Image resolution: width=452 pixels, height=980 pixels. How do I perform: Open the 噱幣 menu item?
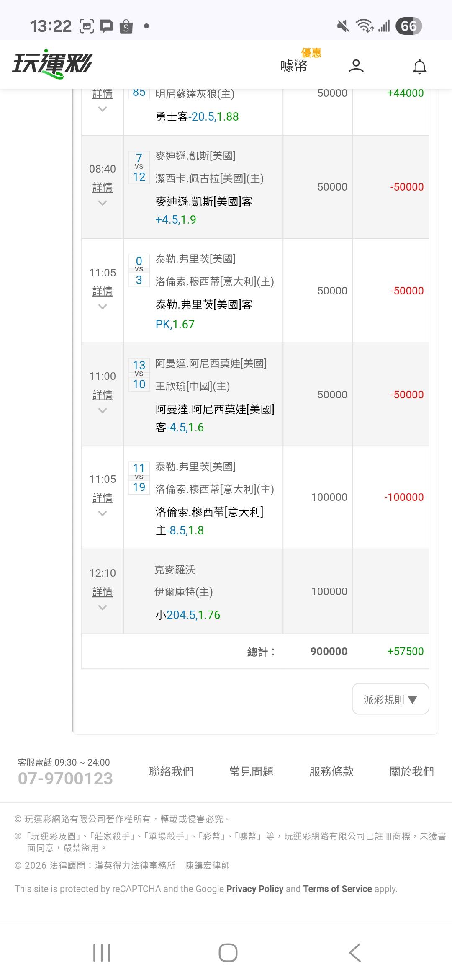(294, 66)
